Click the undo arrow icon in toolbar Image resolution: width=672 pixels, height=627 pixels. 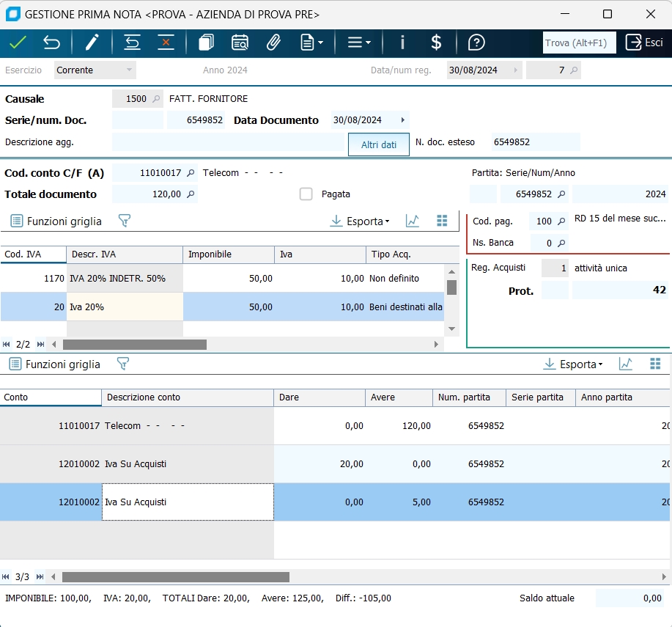[x=51, y=43]
